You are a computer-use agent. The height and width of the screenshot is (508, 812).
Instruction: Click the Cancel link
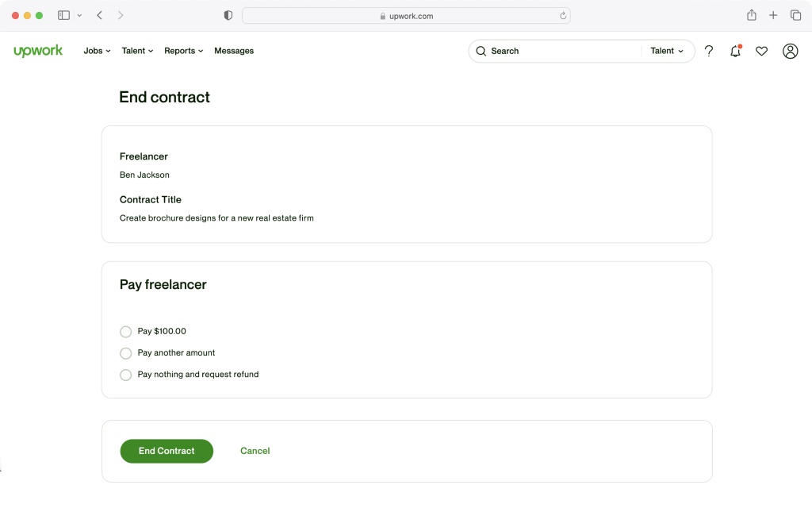[x=255, y=451]
